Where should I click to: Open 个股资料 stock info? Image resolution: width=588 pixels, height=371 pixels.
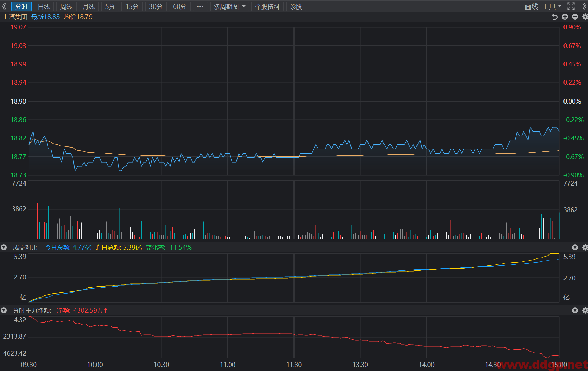(x=267, y=6)
